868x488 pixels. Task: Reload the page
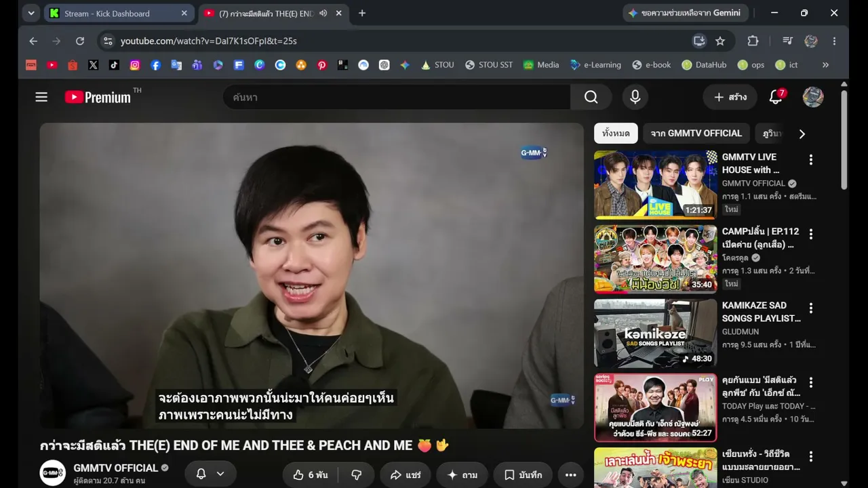[80, 41]
